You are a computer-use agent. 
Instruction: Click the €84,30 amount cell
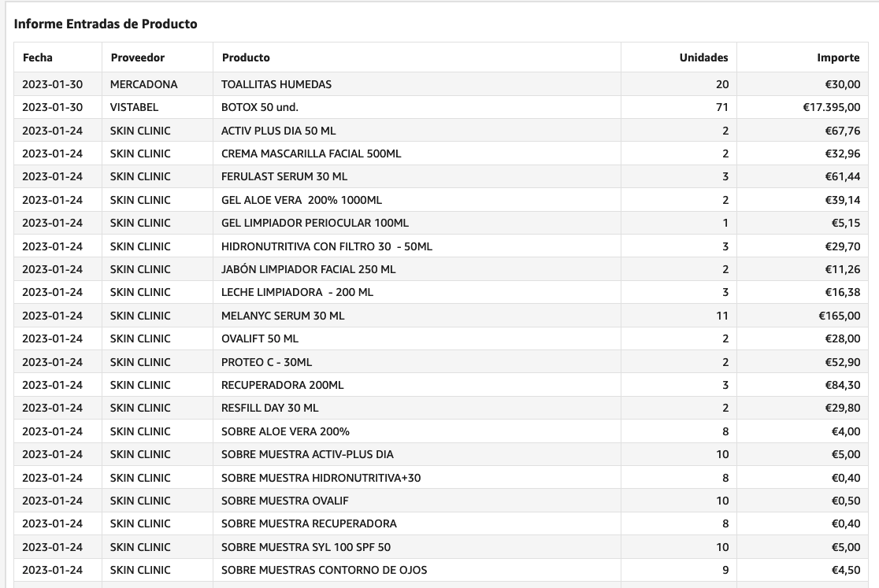click(x=842, y=385)
